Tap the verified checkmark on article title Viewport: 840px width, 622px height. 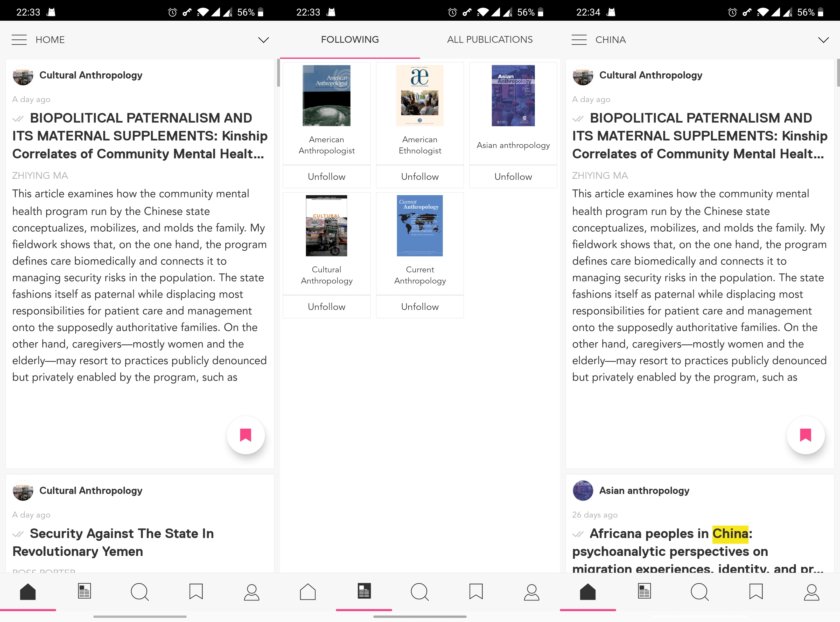click(x=18, y=118)
